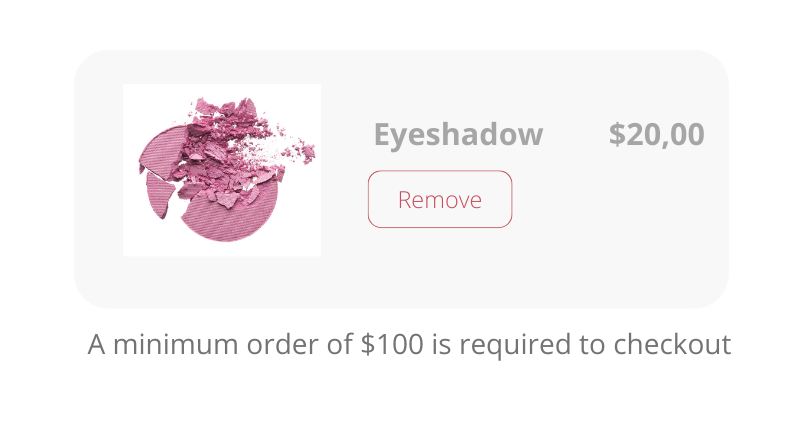The width and height of the screenshot is (809, 440).
Task: Open the Eyeshadow product image
Action: click(x=222, y=170)
